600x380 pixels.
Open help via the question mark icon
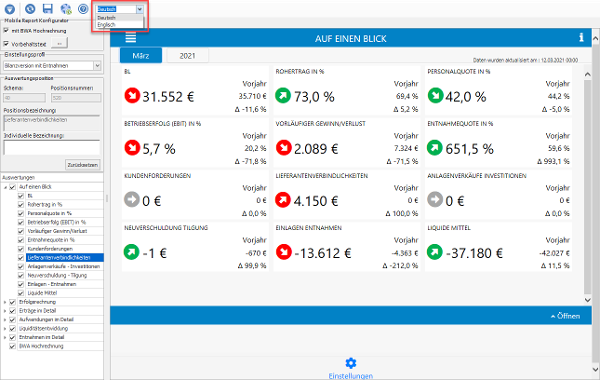click(83, 9)
